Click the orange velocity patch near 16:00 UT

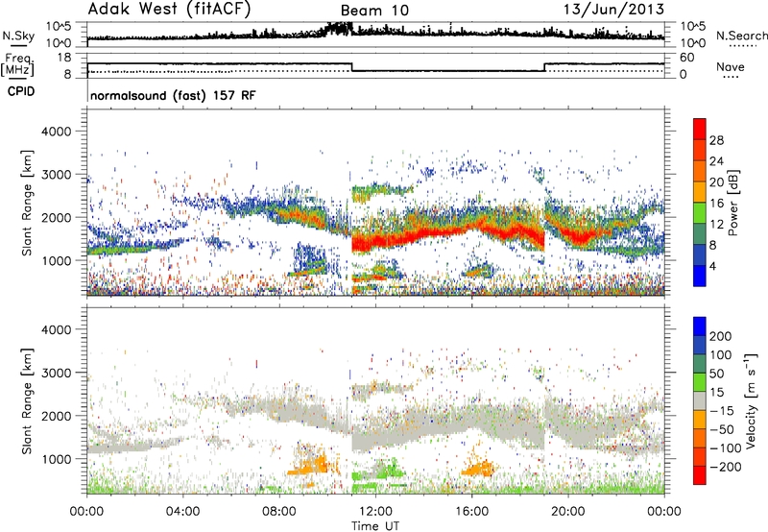477,469
